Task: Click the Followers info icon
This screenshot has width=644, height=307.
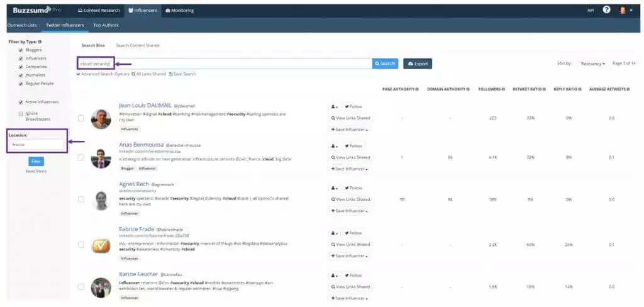Action: point(503,89)
